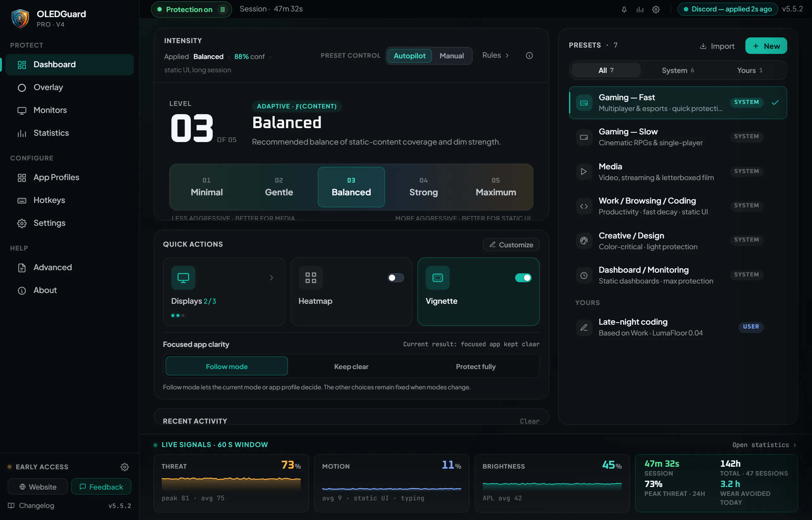Set intensity level to 01 Minimal

[x=206, y=187]
